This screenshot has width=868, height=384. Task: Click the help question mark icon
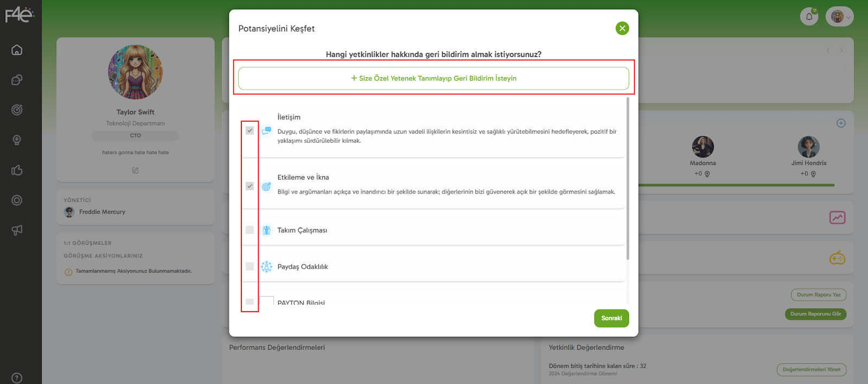tap(17, 378)
